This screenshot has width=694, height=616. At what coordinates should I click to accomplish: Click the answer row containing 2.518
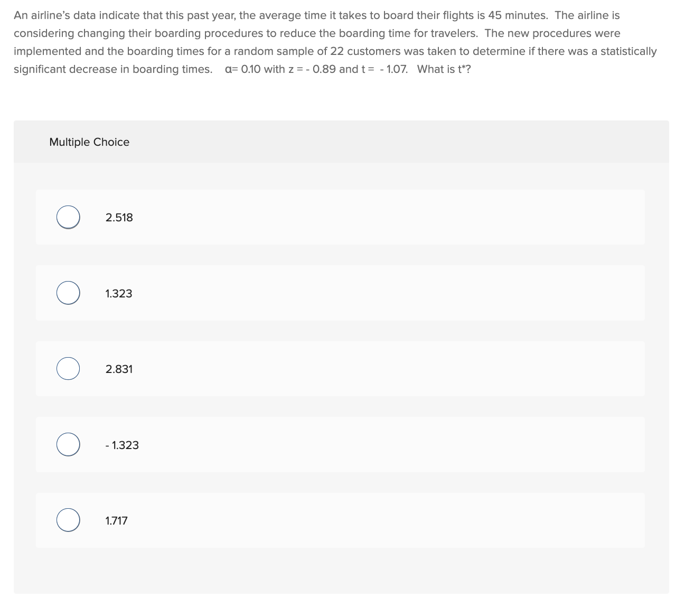(x=340, y=217)
